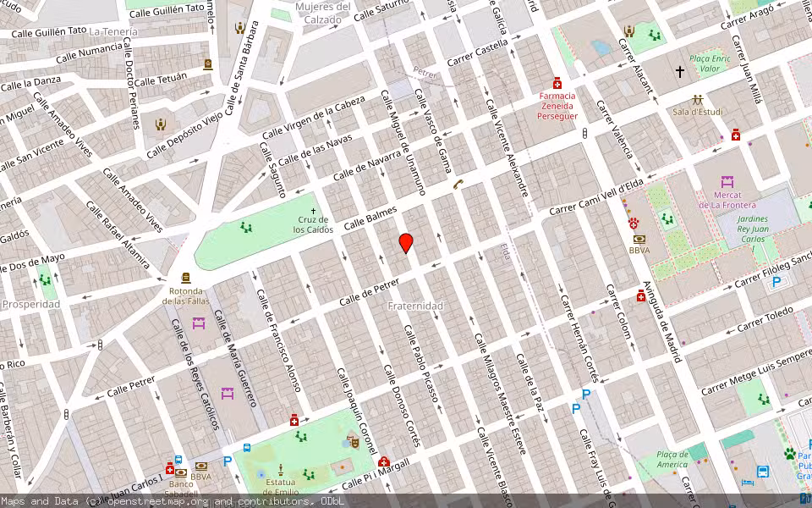Select the monument icon on Calle de Santa Bárbara
Viewport: 812px width, 508px height.
239,27
